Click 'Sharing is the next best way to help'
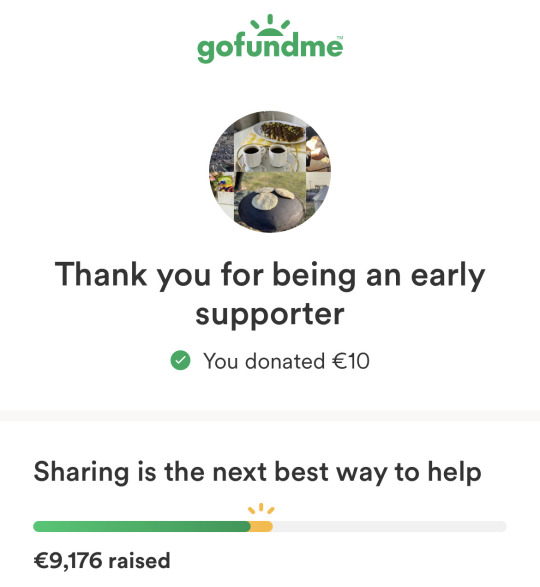 pos(257,472)
